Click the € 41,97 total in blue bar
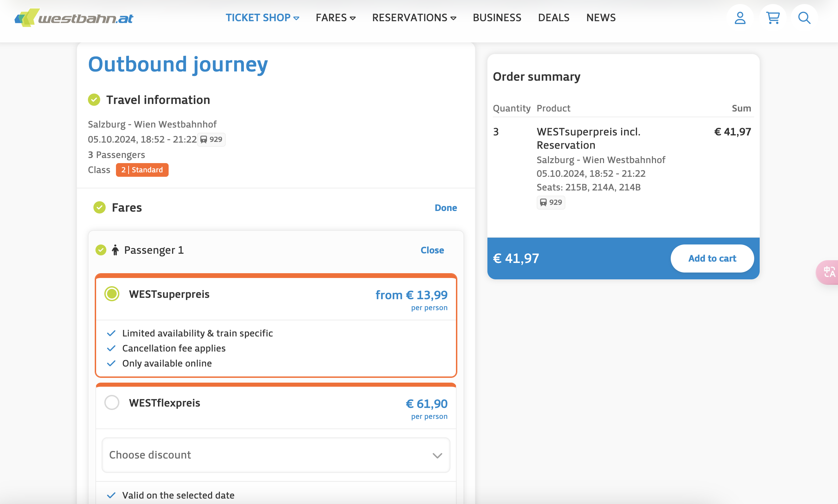Image resolution: width=838 pixels, height=504 pixels. (x=516, y=258)
